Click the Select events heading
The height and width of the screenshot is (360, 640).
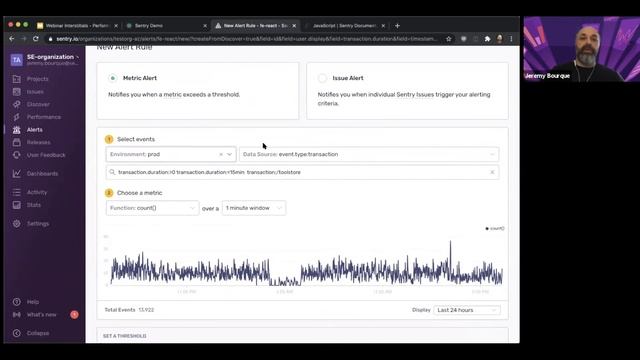point(136,139)
